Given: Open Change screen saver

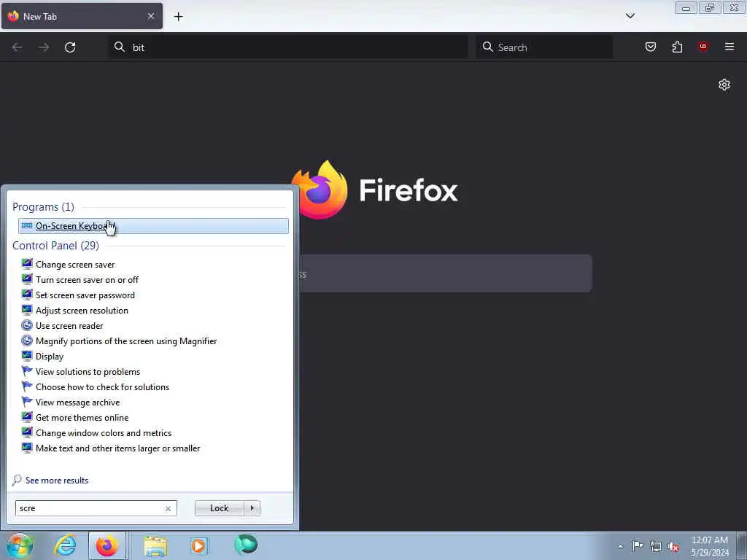Looking at the screenshot, I should [75, 264].
